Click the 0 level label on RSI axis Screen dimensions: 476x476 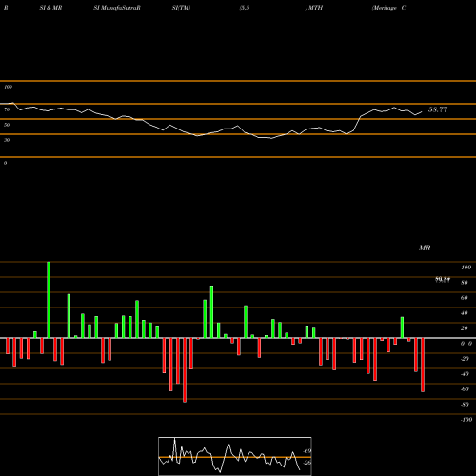point(5,163)
